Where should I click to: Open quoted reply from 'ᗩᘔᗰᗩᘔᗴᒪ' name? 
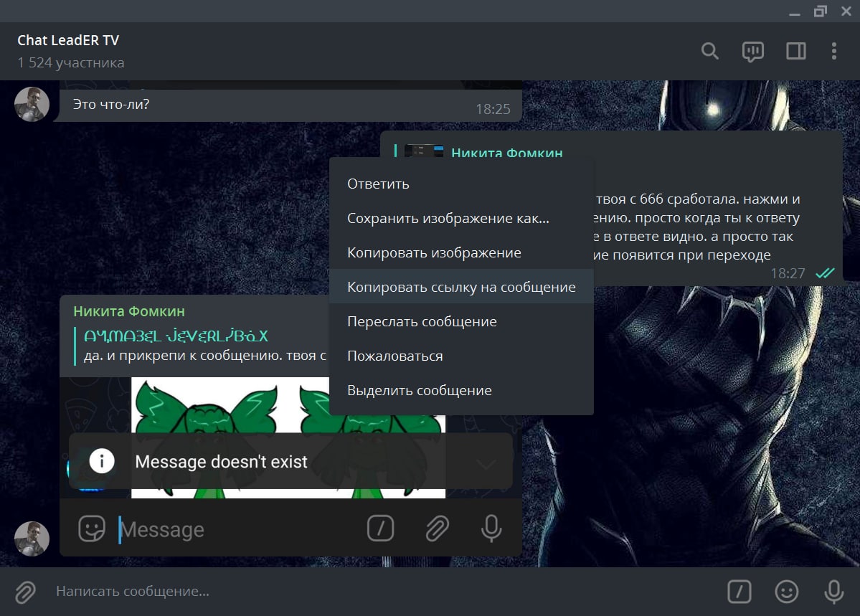[176, 336]
